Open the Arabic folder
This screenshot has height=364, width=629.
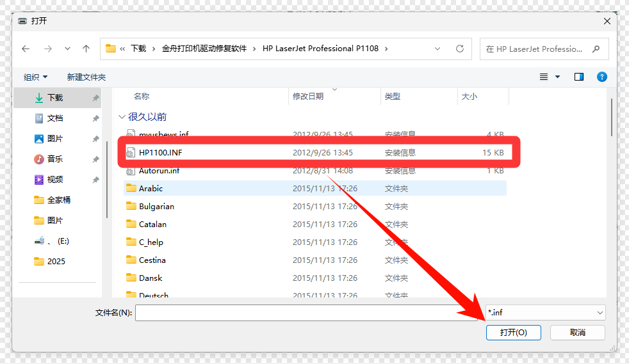(x=151, y=189)
